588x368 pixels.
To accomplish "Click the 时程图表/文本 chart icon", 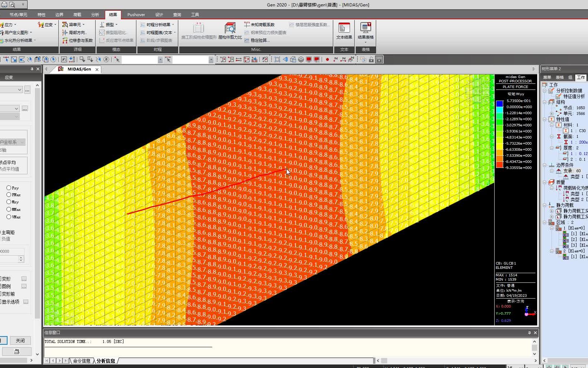I will pos(143,32).
